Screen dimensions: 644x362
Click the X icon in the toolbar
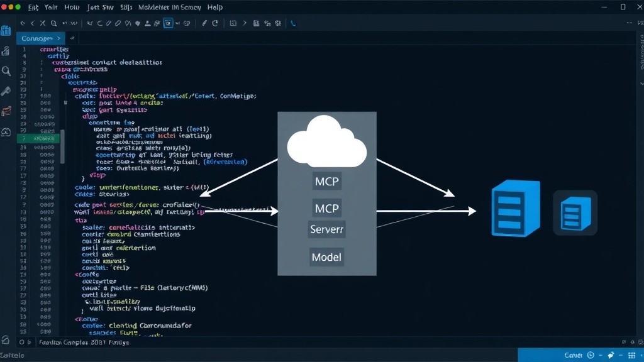42,23
